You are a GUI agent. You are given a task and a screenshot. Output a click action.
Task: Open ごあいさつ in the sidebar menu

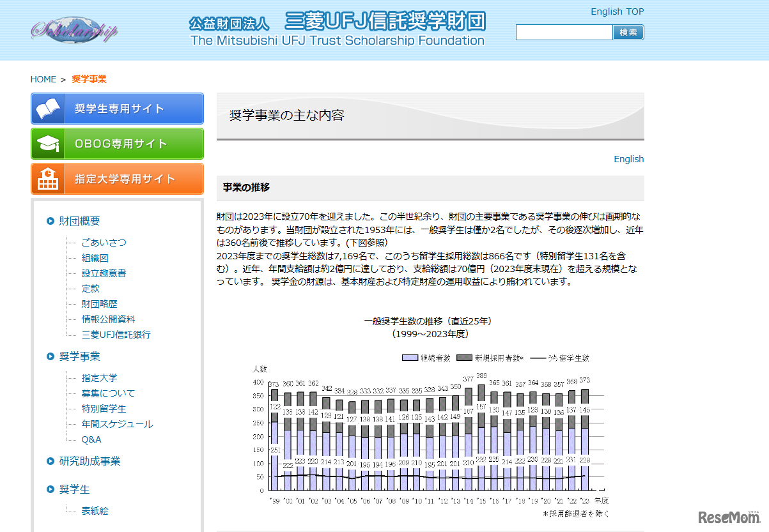tap(104, 243)
